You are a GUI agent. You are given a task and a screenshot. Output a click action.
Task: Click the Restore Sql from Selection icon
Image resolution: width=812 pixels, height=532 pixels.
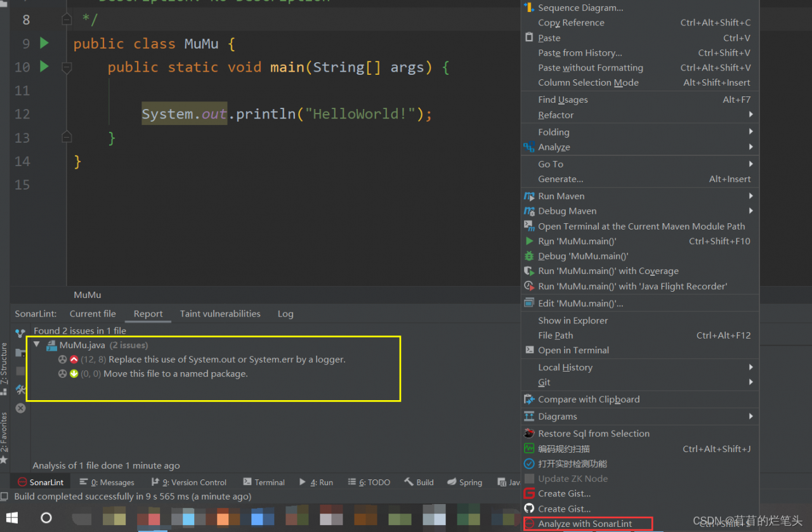[529, 434]
